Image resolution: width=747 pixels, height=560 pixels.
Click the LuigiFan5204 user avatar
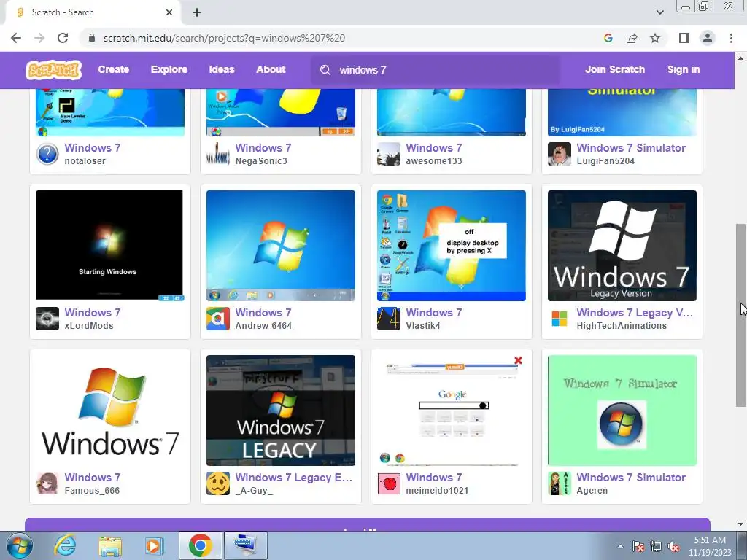(x=560, y=154)
